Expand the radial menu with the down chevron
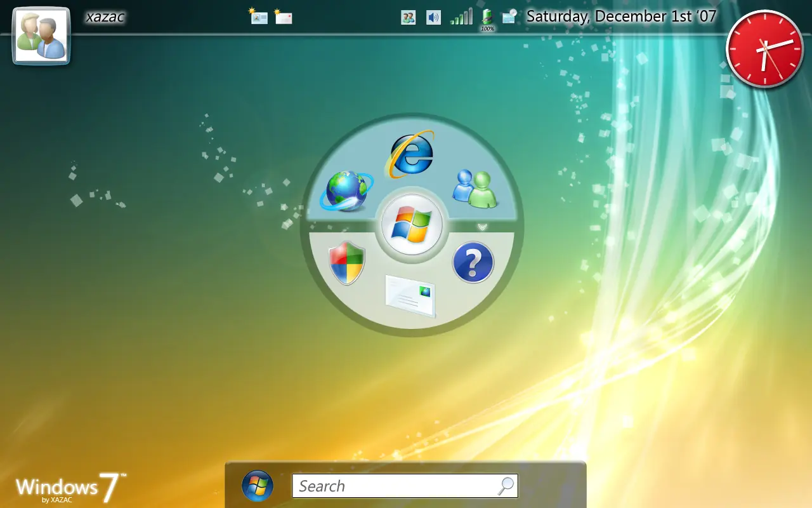Screen dimensions: 812x508 [482, 227]
